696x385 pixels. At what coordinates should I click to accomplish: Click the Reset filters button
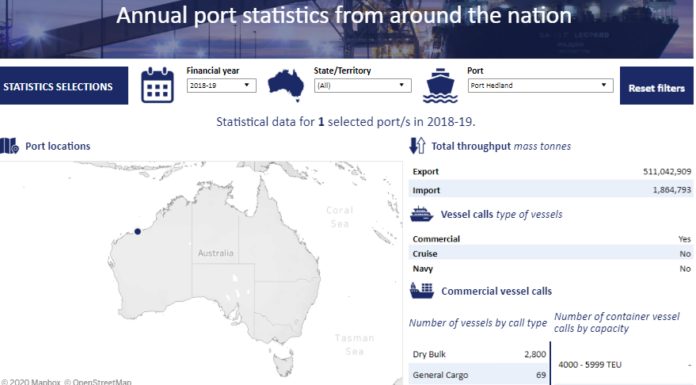(x=656, y=86)
